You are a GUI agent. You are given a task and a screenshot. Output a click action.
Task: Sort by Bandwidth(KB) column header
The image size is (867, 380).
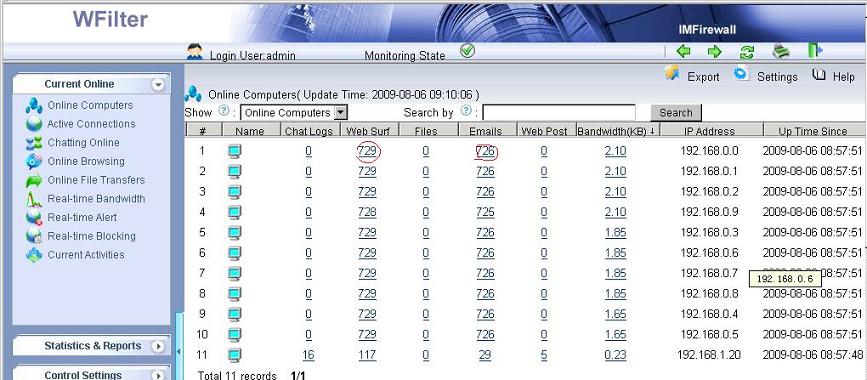pos(617,131)
